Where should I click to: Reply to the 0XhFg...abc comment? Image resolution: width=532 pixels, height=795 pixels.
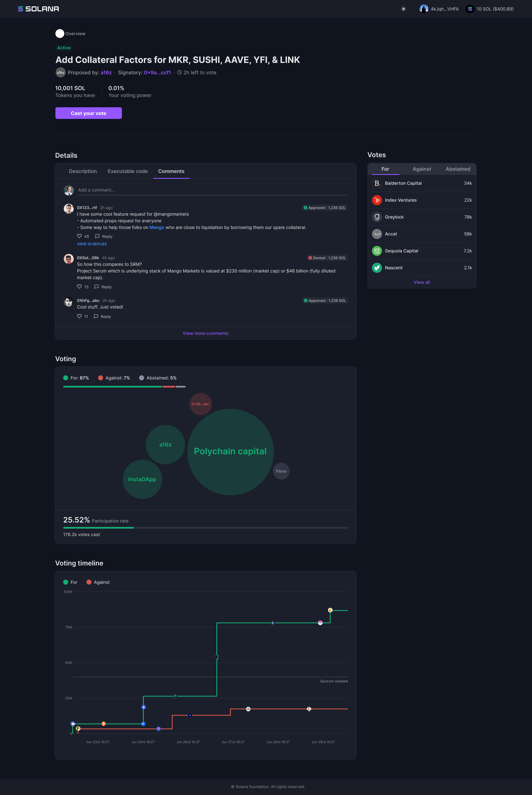pyautogui.click(x=103, y=316)
